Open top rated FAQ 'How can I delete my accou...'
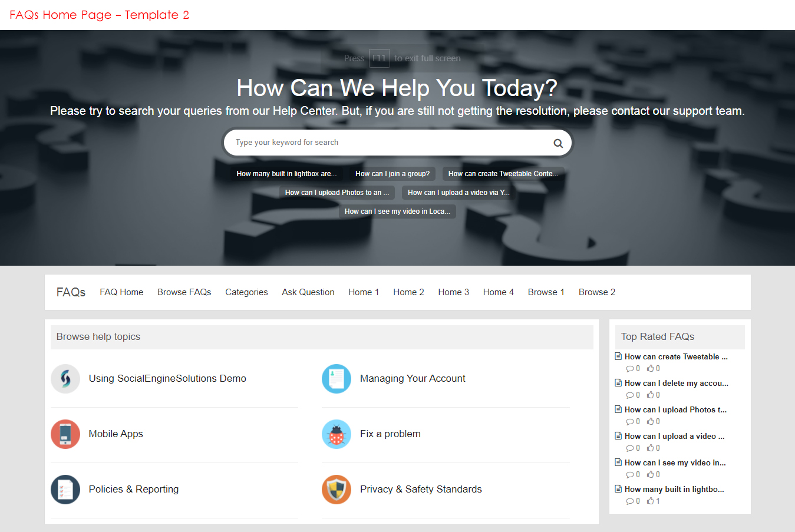The height and width of the screenshot is (532, 795). click(676, 383)
